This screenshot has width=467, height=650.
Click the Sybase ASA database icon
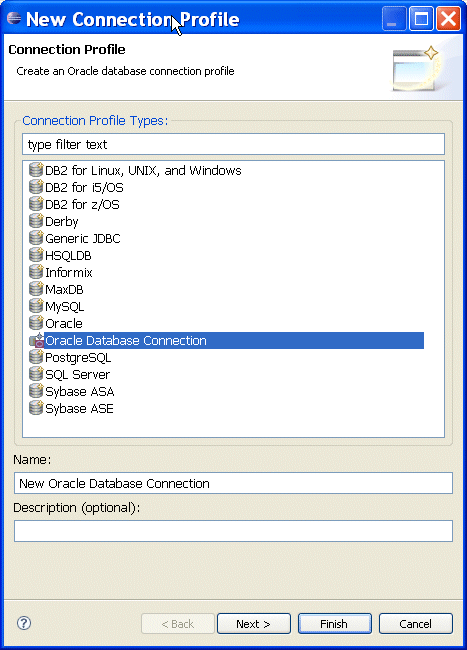tap(36, 391)
